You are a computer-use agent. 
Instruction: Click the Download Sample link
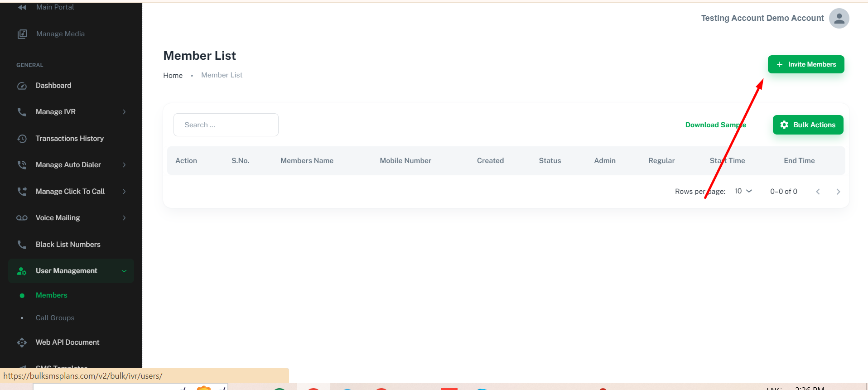click(716, 125)
